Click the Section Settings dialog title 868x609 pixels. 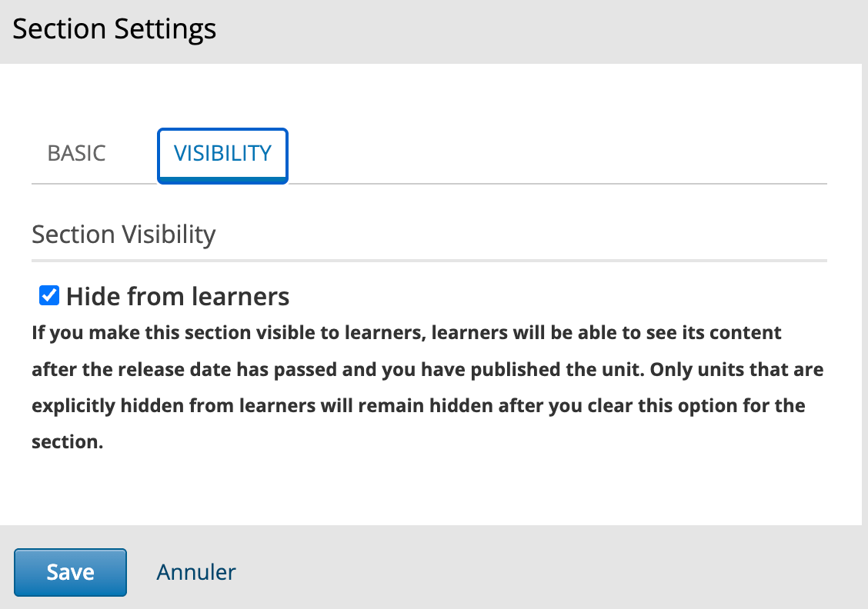114,28
